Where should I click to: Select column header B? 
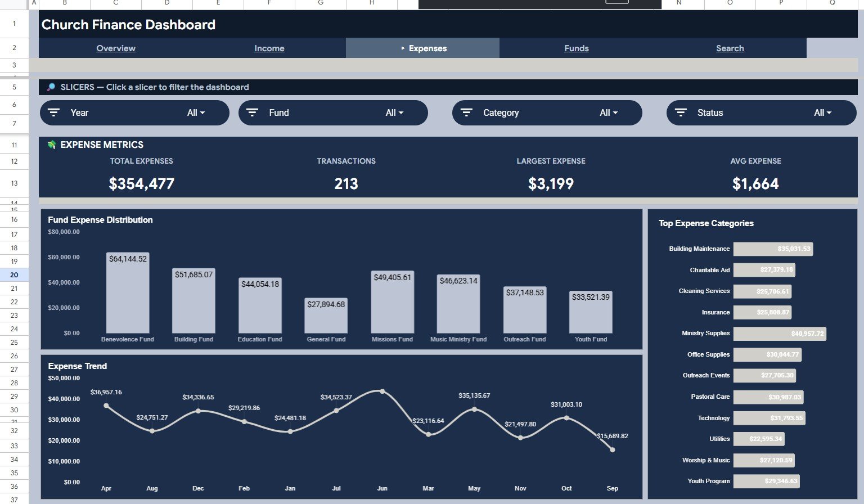(65, 3)
